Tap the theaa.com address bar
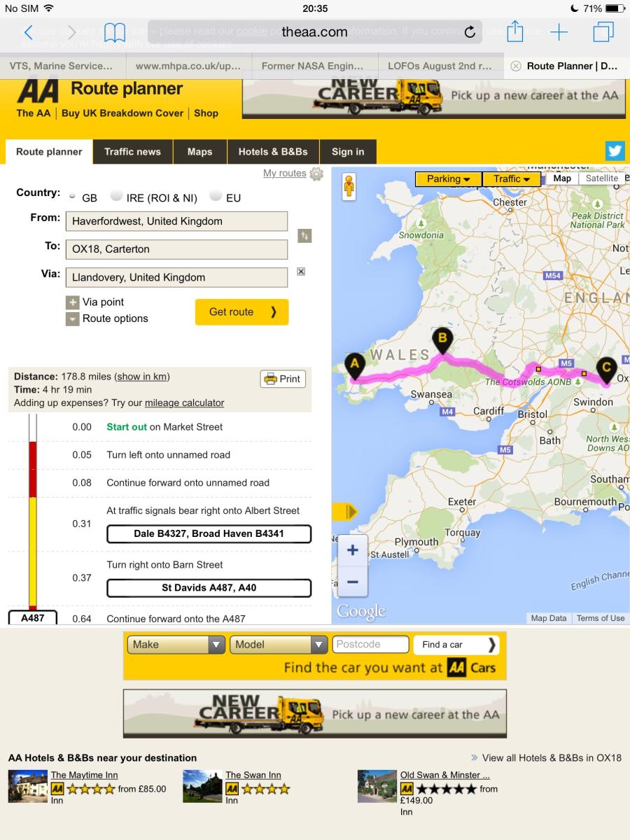The height and width of the screenshot is (840, 630). (x=315, y=31)
